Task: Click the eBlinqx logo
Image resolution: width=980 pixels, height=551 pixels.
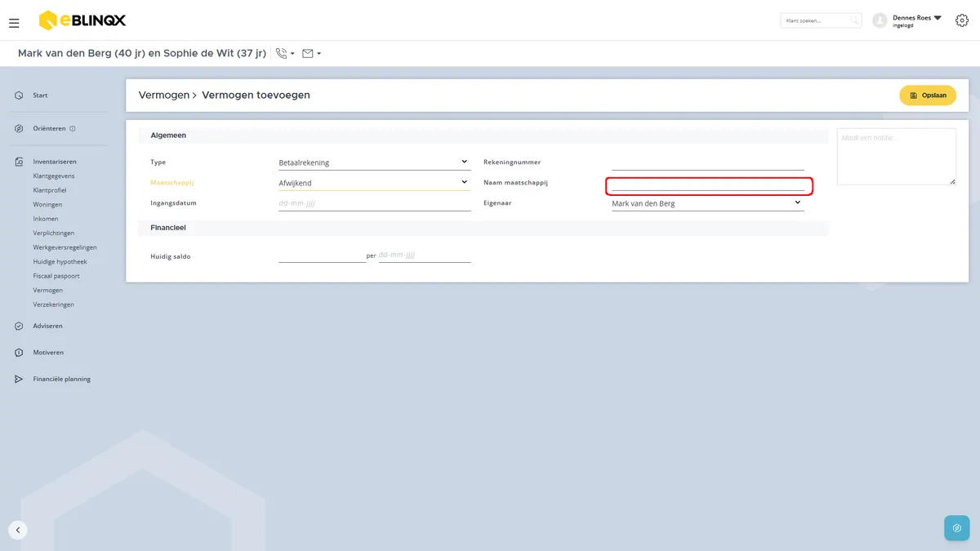Action: (82, 20)
